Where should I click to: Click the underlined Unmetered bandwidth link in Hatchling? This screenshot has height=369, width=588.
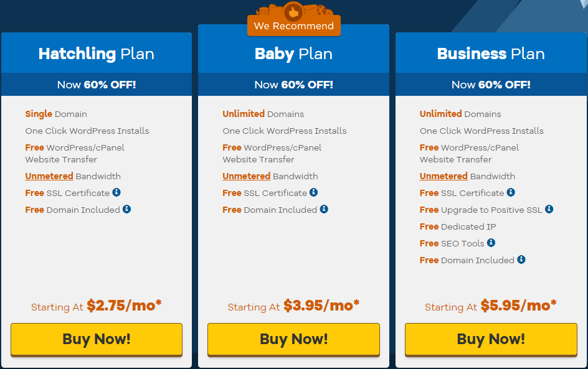coord(49,176)
